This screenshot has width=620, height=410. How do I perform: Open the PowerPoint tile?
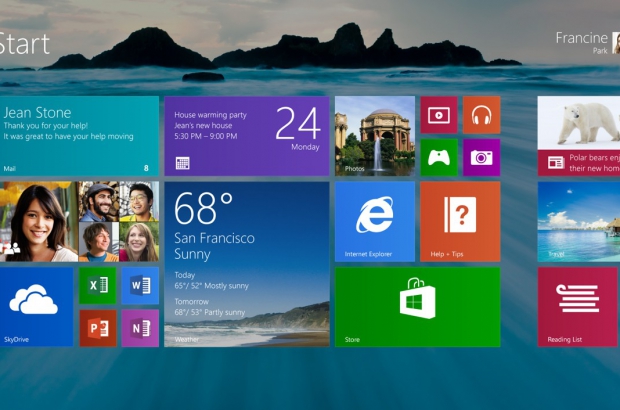98,327
